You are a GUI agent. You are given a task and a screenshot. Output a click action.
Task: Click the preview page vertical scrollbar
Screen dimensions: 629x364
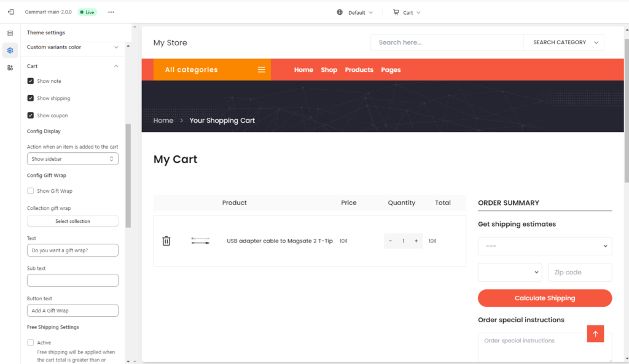coord(627,111)
